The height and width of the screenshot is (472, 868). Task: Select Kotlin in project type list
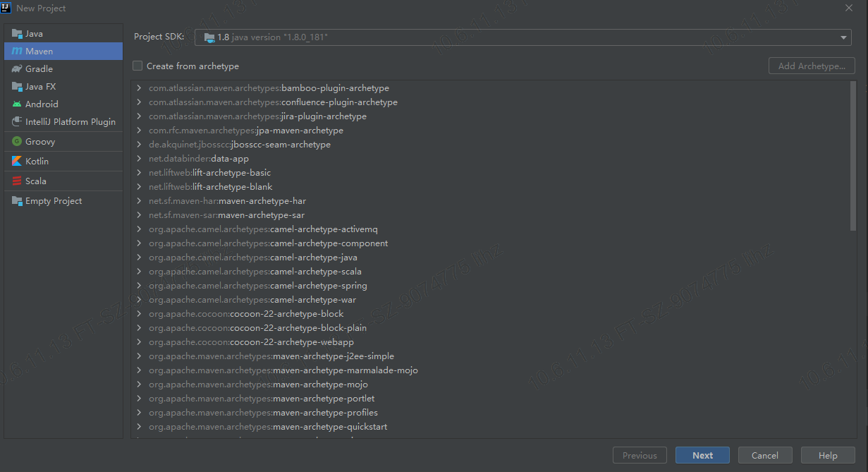pos(63,161)
